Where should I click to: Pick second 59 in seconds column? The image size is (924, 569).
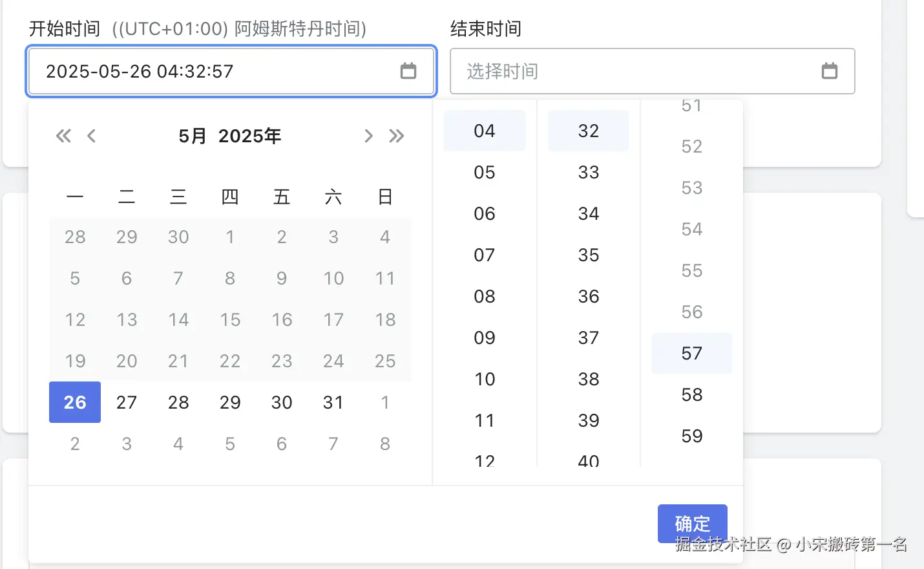692,436
